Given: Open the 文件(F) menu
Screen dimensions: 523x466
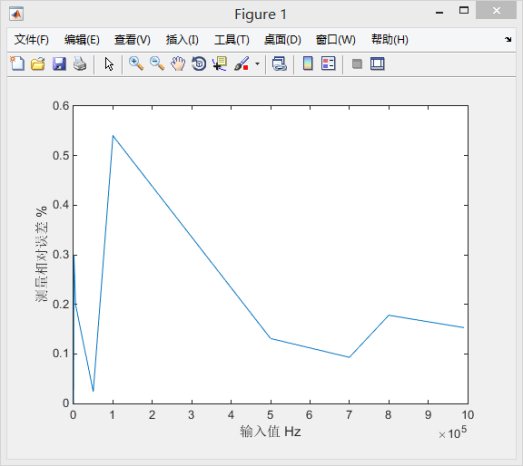Looking at the screenshot, I should [32, 40].
